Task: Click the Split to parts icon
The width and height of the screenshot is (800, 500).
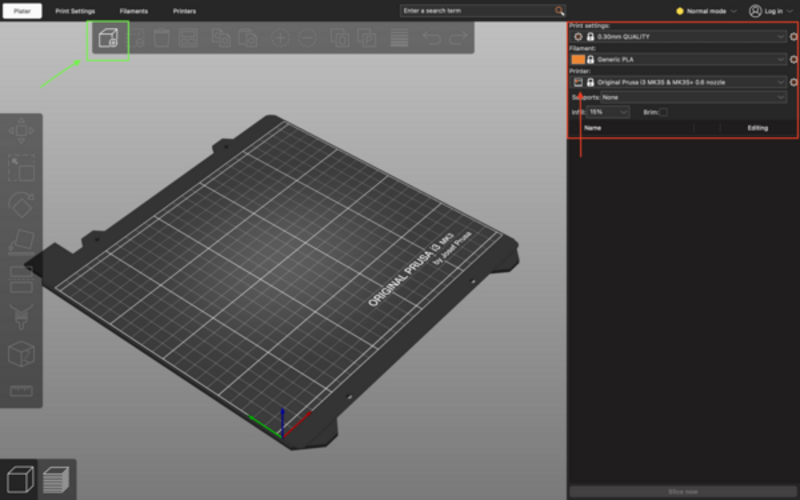Action: [366, 38]
